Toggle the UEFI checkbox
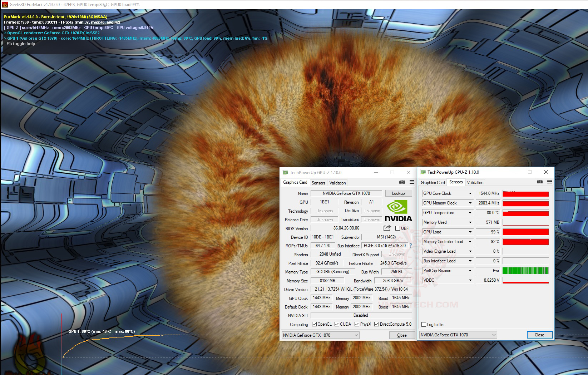Screen dimensions: 588x375 [x=397, y=228]
